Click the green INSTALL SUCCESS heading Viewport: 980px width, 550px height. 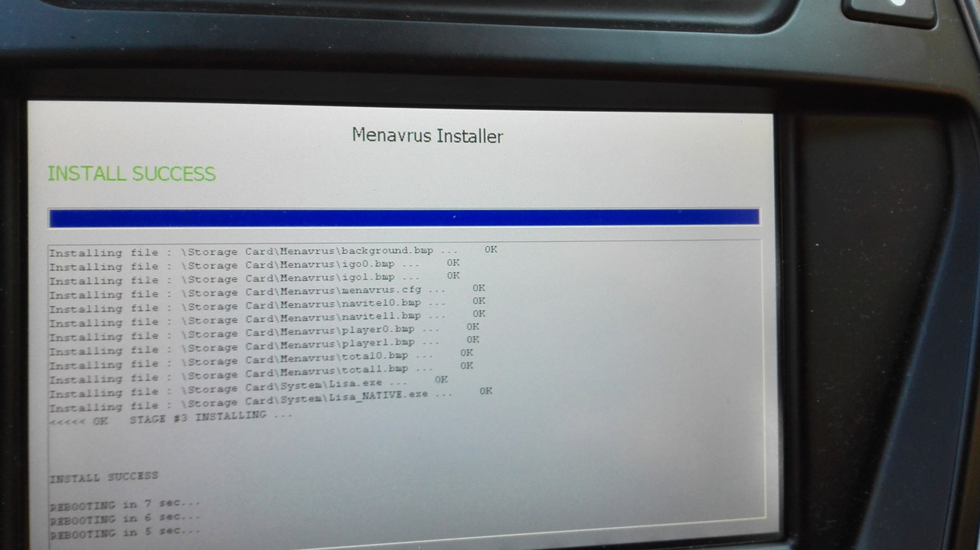click(132, 174)
